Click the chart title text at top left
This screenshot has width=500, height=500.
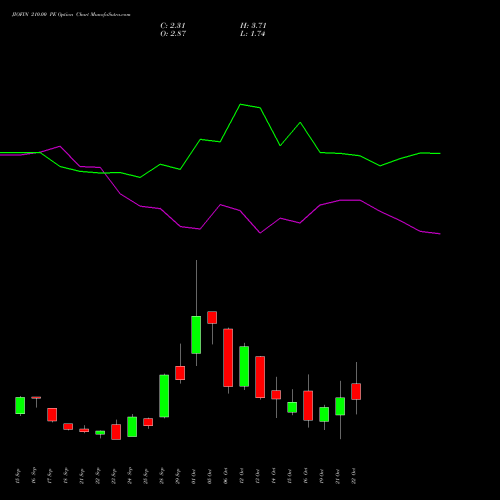click(x=71, y=15)
